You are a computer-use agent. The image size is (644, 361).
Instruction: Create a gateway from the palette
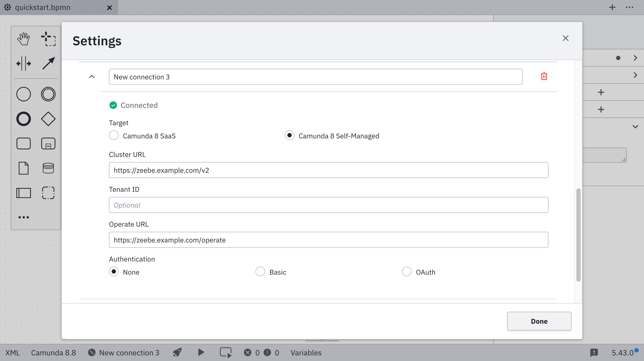click(48, 119)
